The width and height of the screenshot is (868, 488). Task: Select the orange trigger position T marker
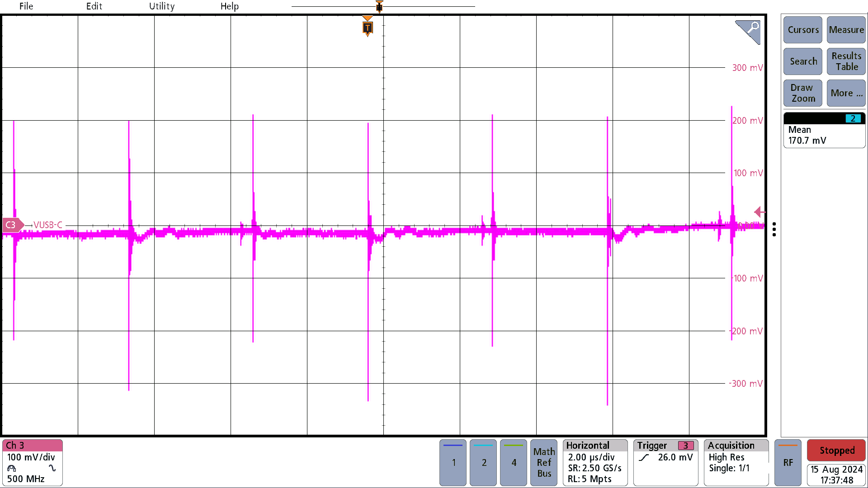click(x=368, y=27)
